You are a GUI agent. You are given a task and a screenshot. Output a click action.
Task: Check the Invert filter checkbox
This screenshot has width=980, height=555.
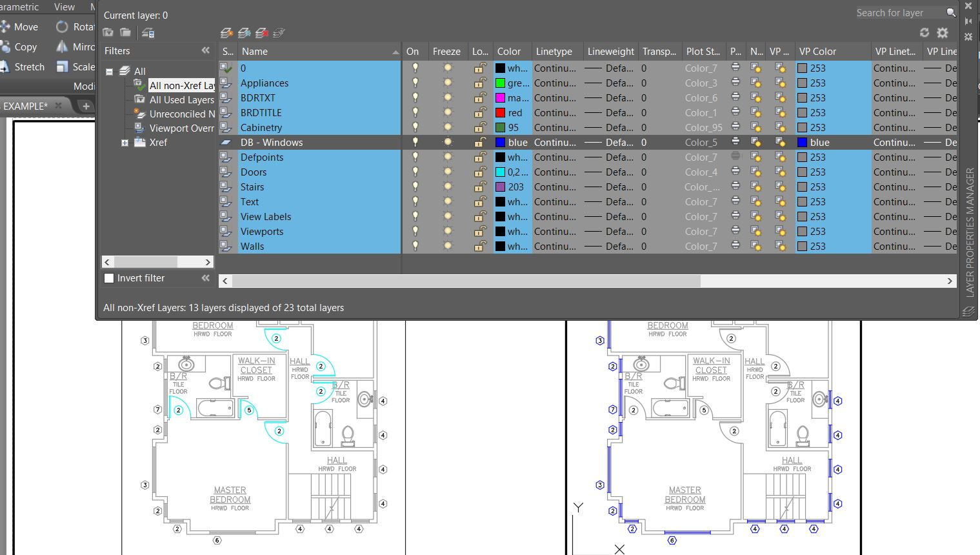[109, 278]
